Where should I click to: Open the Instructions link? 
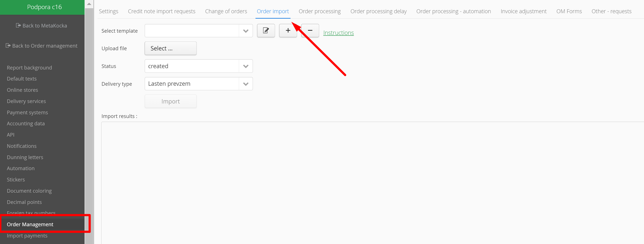click(338, 33)
